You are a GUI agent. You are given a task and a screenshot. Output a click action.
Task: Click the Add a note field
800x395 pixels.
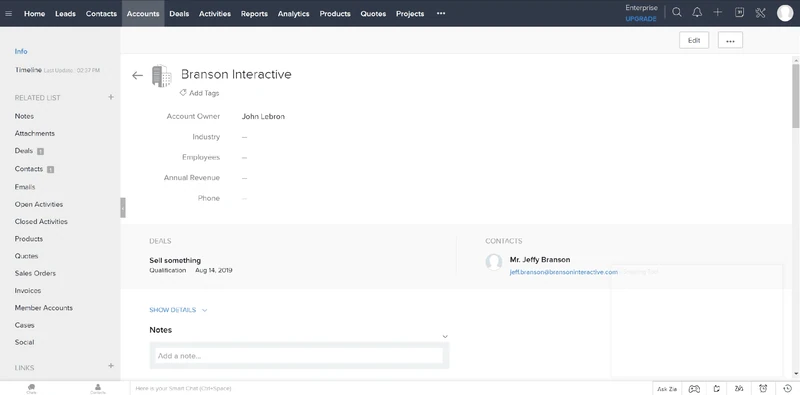point(299,356)
